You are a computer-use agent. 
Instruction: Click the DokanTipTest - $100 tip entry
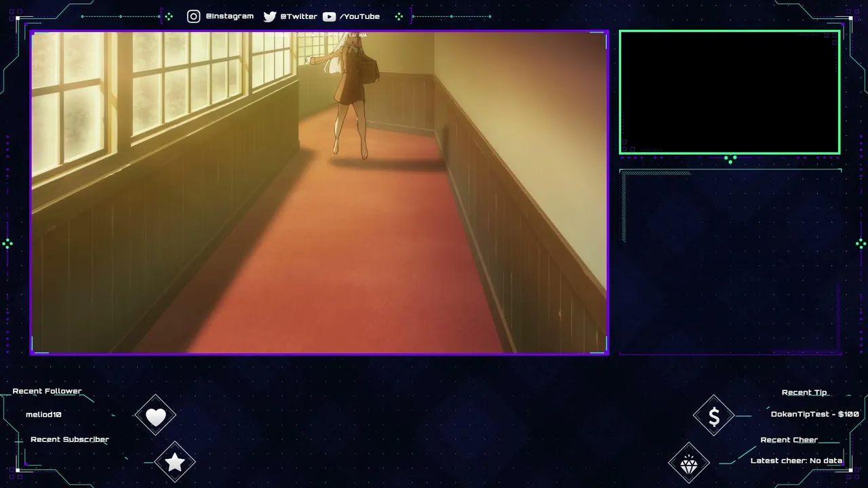pyautogui.click(x=815, y=414)
